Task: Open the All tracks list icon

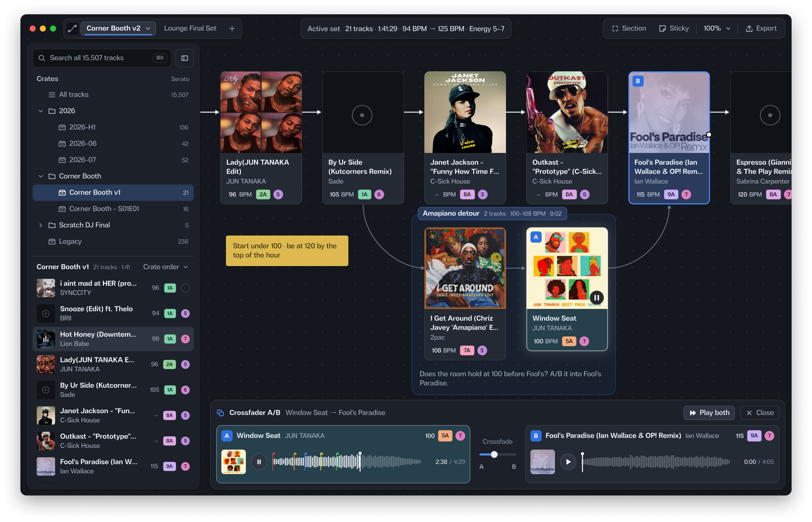Action: point(52,95)
